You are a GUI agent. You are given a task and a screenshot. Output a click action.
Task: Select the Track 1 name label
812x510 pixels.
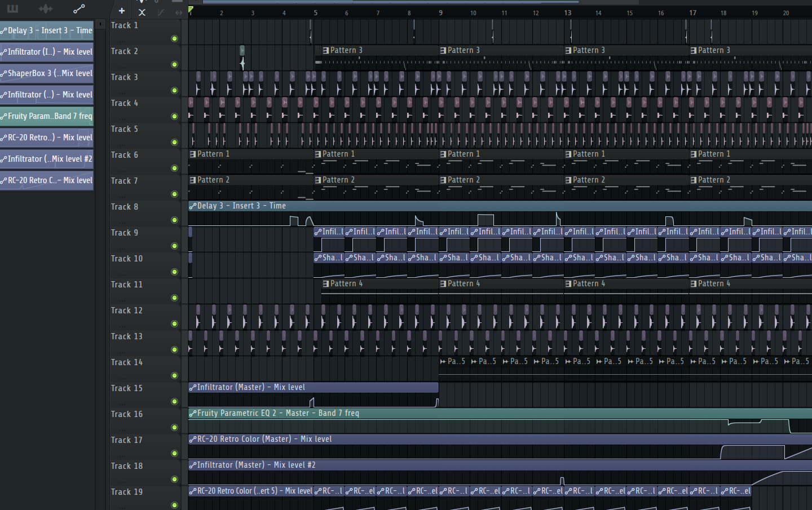pyautogui.click(x=124, y=25)
